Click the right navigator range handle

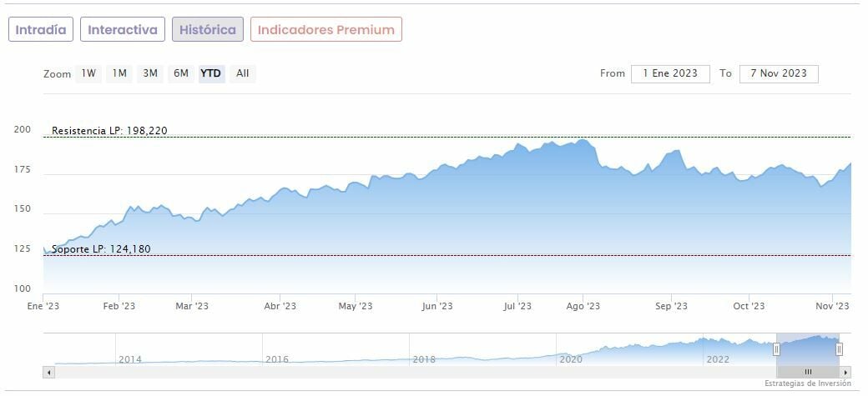[x=839, y=349]
